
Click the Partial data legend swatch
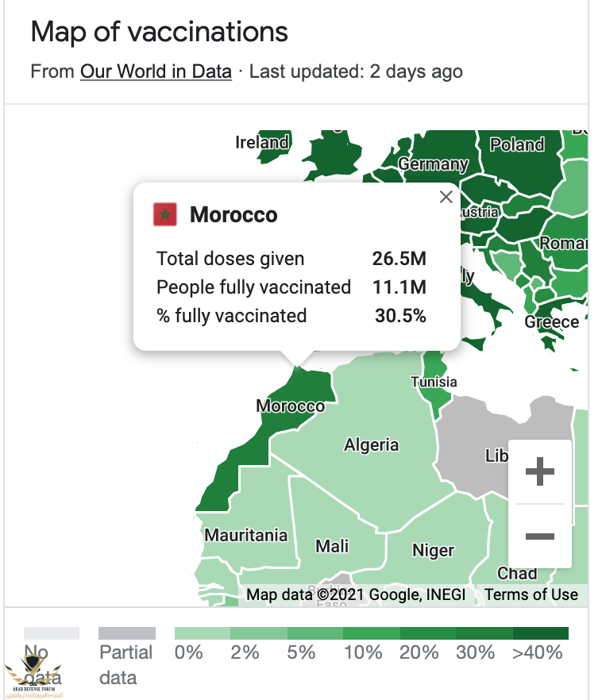click(127, 633)
